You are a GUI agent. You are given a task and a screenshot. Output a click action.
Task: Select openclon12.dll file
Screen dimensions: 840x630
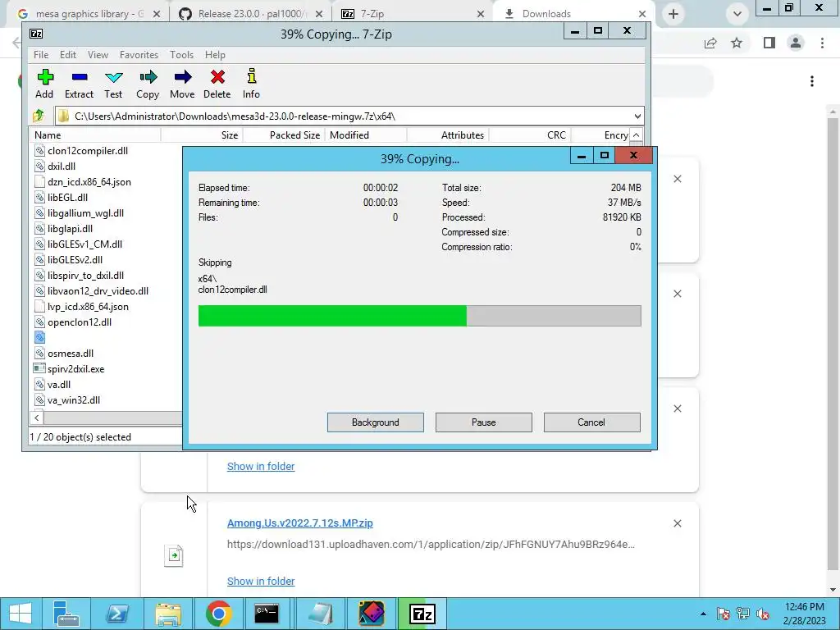[x=80, y=322]
